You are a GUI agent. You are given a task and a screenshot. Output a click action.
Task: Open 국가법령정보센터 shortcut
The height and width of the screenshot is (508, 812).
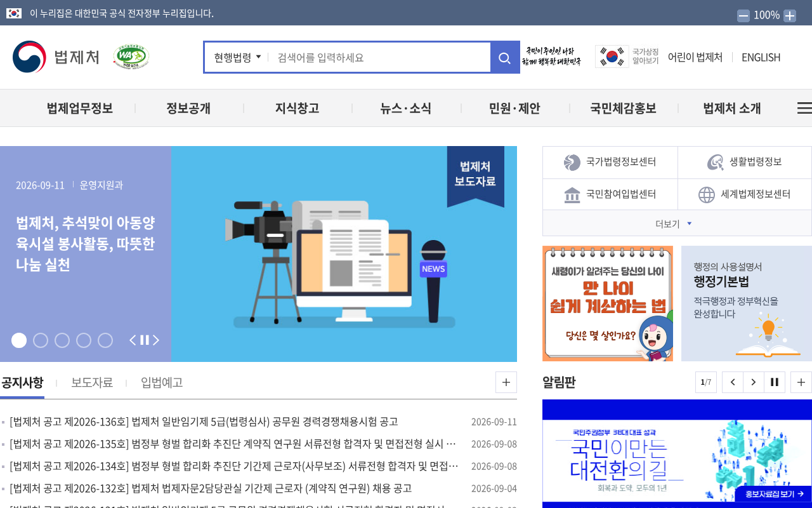click(610, 163)
